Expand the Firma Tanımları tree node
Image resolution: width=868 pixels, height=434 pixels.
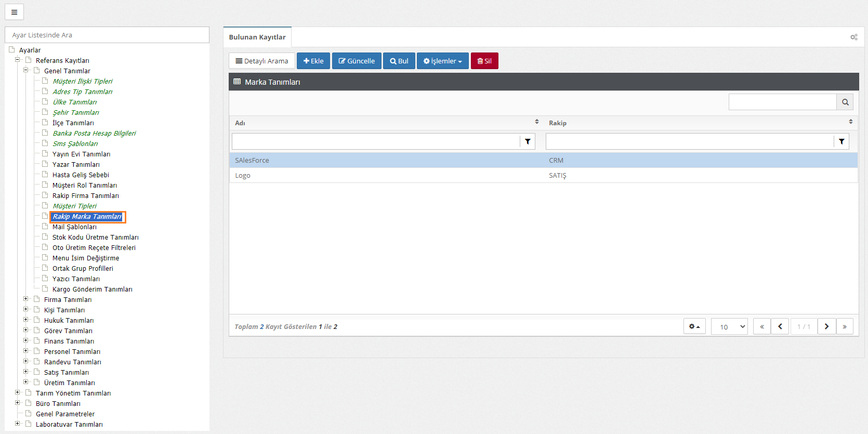coord(25,299)
